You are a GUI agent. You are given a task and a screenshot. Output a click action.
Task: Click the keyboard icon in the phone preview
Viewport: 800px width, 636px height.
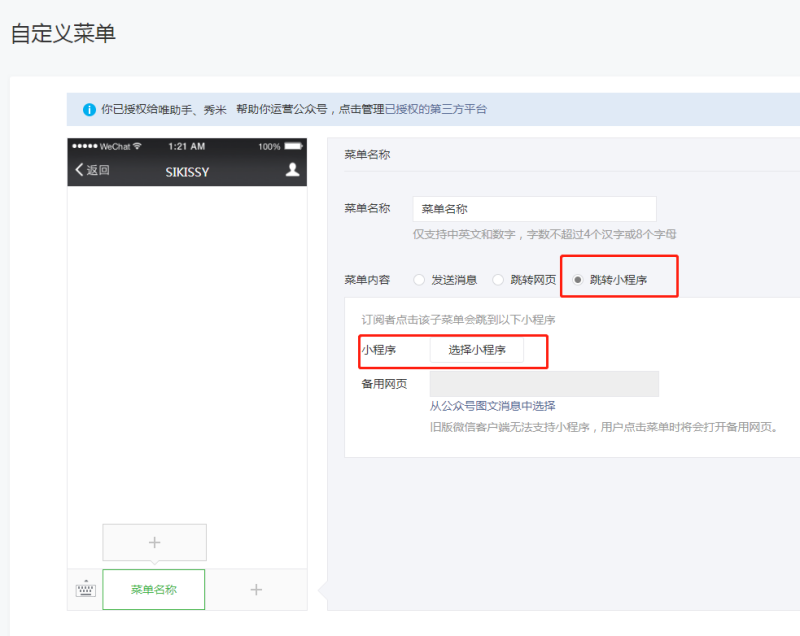point(85,590)
